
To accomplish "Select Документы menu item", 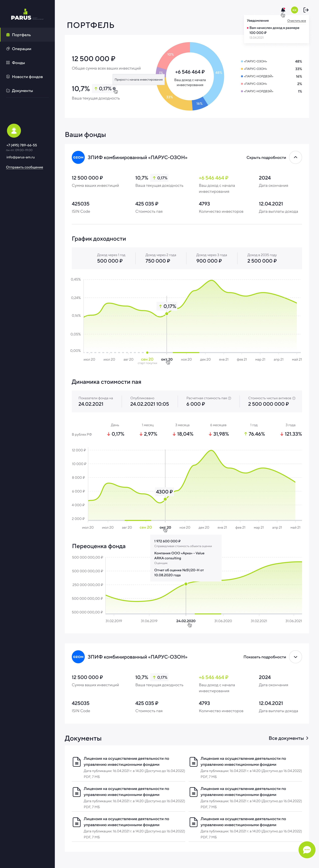I will (27, 91).
